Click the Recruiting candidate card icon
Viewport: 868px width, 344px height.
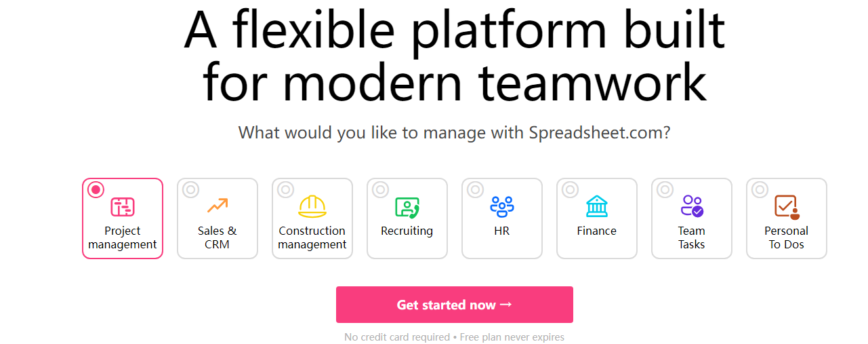coord(407,207)
